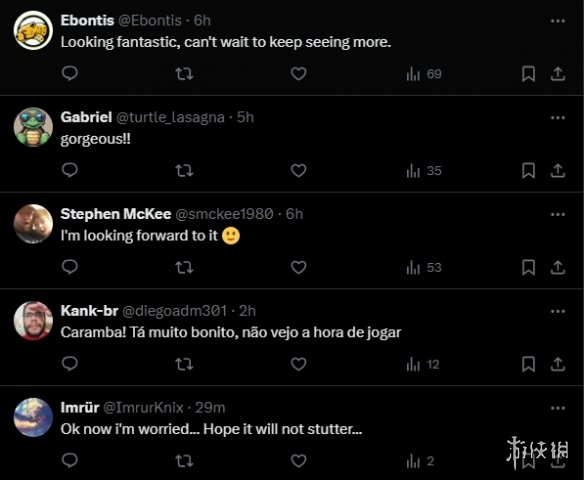Share Gabriel's tweet
The height and width of the screenshot is (480, 584).
pyautogui.click(x=558, y=171)
